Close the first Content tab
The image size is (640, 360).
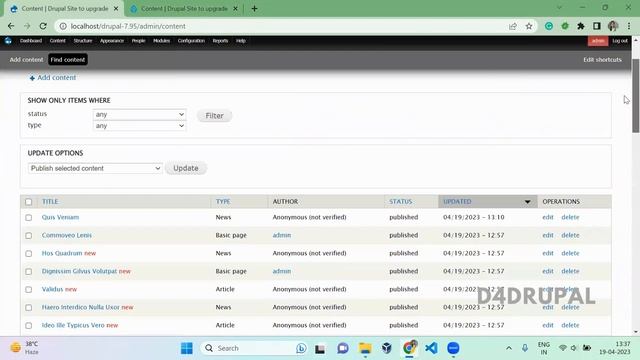tap(116, 9)
